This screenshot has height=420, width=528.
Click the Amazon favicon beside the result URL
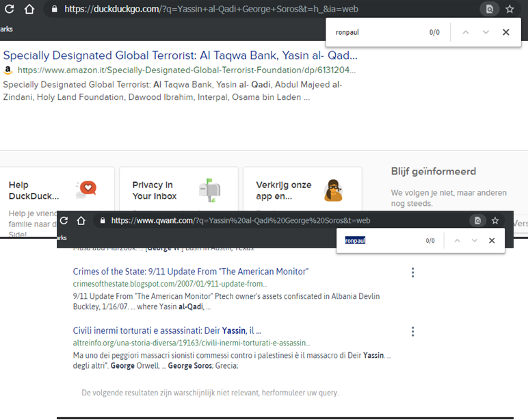pos(8,70)
